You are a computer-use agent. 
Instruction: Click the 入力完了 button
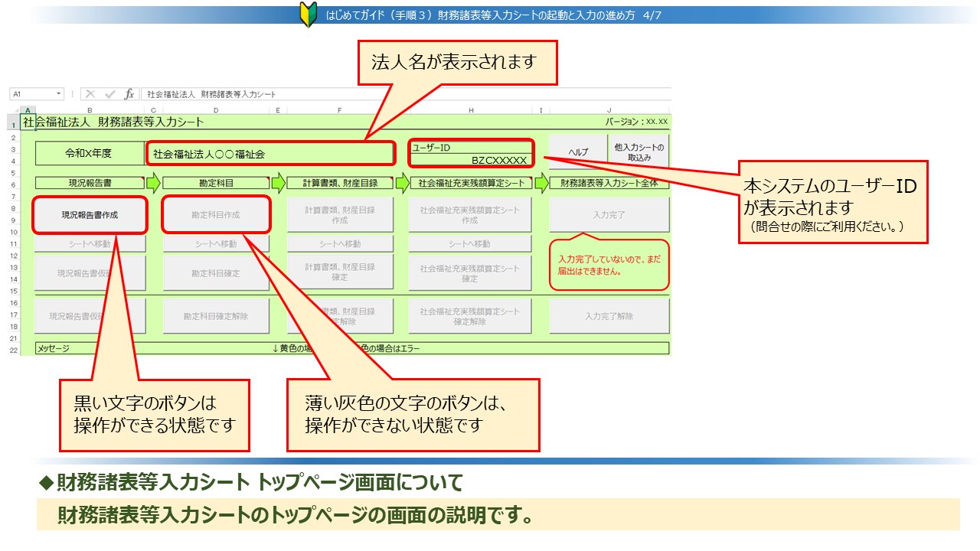[609, 215]
